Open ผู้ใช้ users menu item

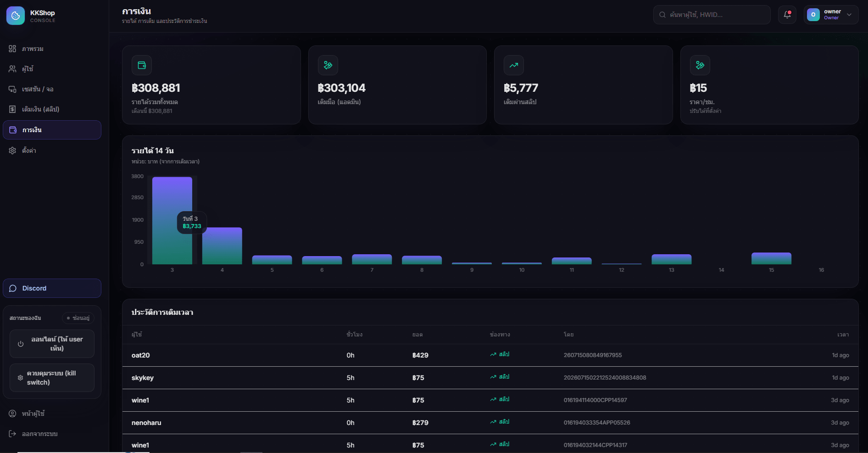pos(52,69)
